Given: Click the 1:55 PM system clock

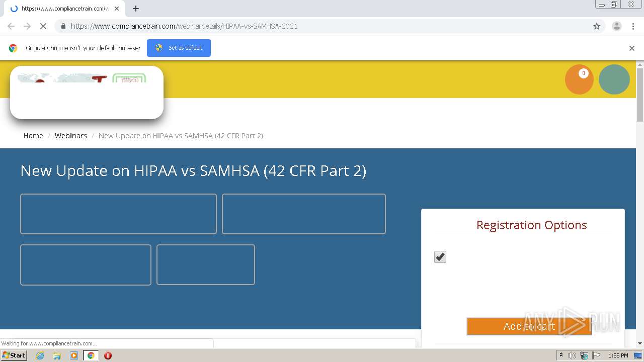Looking at the screenshot, I should pyautogui.click(x=618, y=355).
